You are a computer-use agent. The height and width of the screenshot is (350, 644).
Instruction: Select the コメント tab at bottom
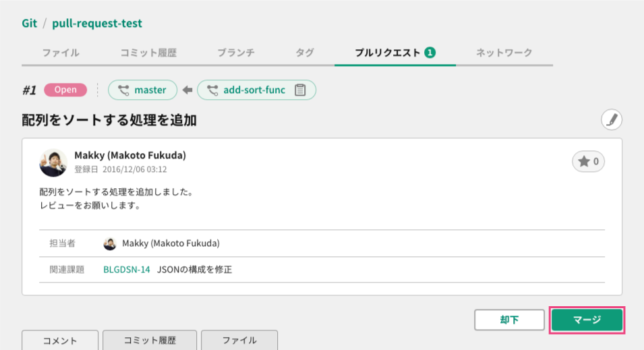pos(60,340)
